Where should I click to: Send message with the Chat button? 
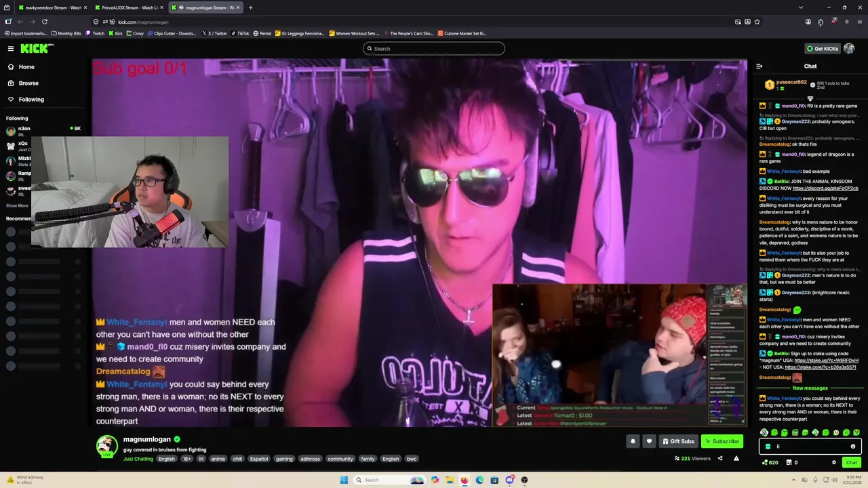[x=852, y=462]
